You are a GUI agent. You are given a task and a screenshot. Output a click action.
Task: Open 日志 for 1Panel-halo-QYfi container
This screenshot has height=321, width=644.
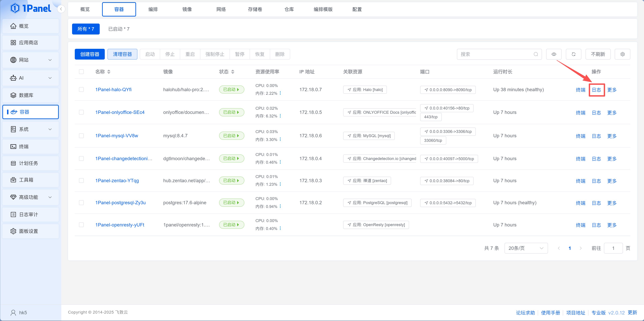(x=597, y=90)
